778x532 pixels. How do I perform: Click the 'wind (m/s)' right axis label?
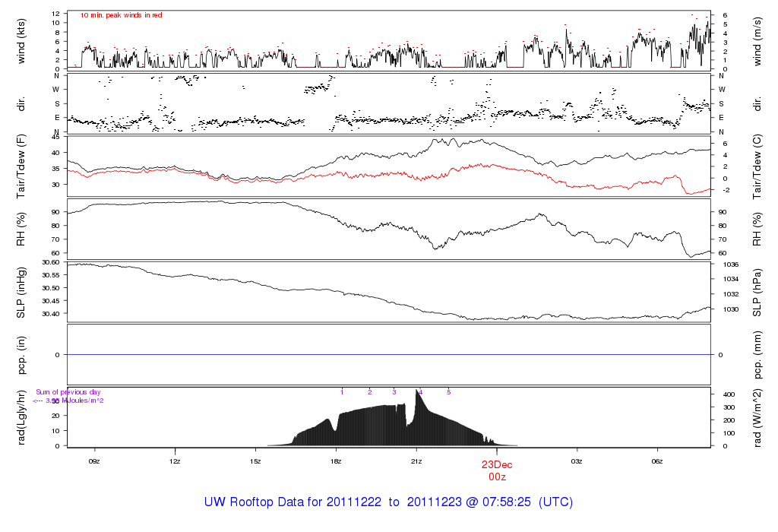pos(757,40)
